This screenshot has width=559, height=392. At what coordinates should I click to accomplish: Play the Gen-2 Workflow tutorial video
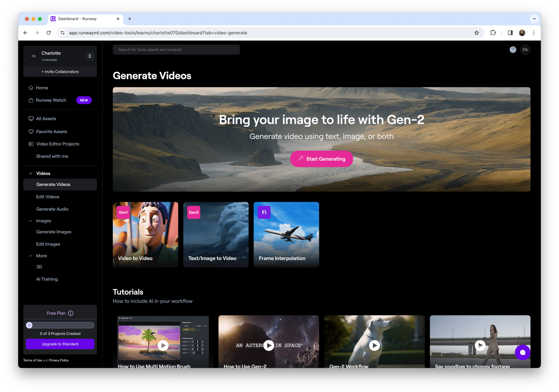pyautogui.click(x=374, y=345)
